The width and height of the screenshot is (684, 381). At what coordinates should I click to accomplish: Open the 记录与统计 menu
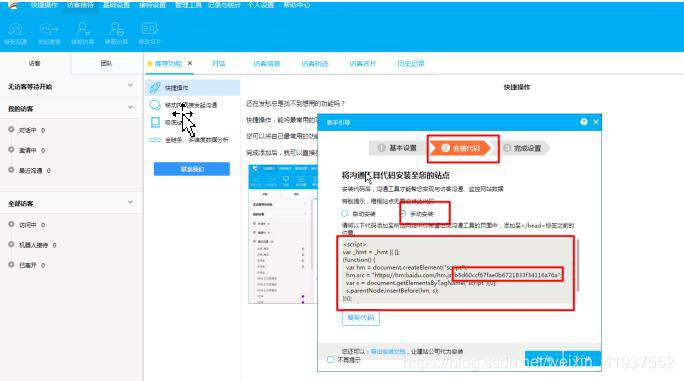[224, 5]
